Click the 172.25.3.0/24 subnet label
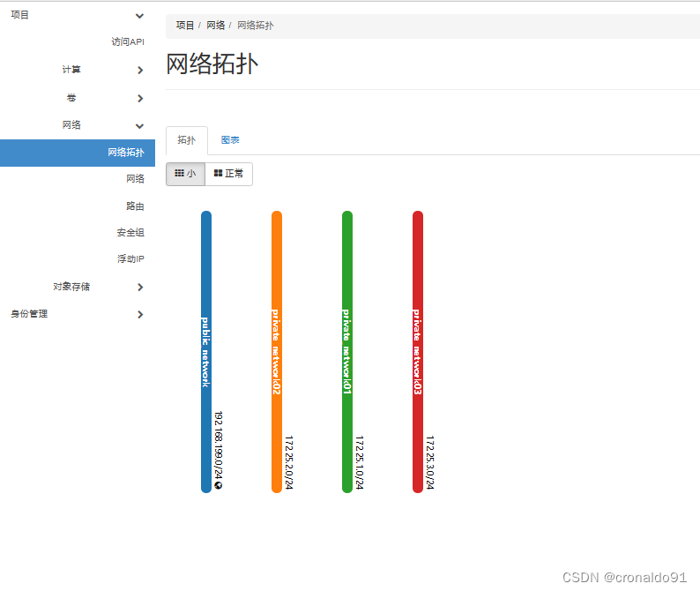Screen dimensions: 700x591 (x=430, y=463)
